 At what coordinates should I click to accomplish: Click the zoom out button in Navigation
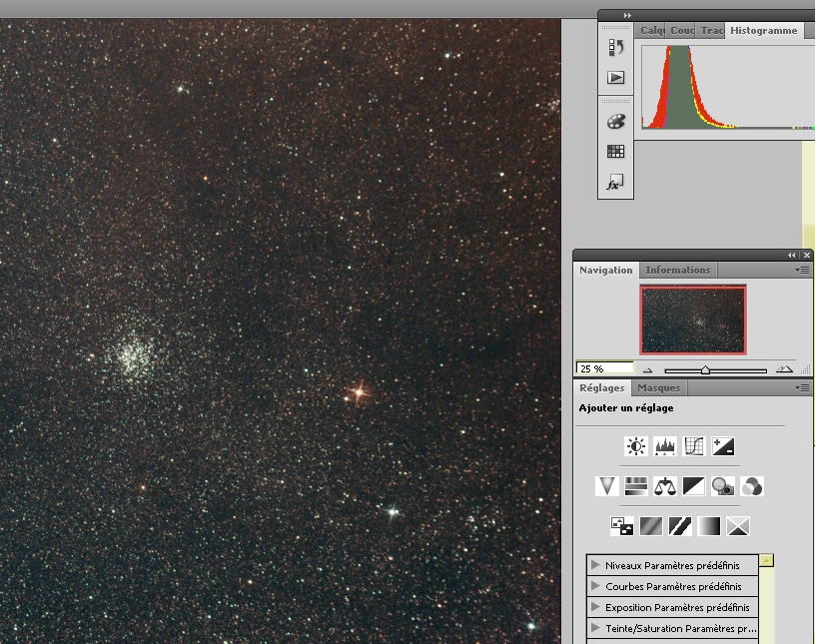point(647,368)
